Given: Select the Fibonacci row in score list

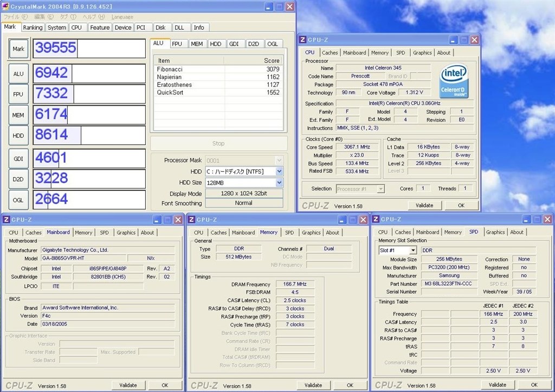Looking at the screenshot, I should coord(218,69).
